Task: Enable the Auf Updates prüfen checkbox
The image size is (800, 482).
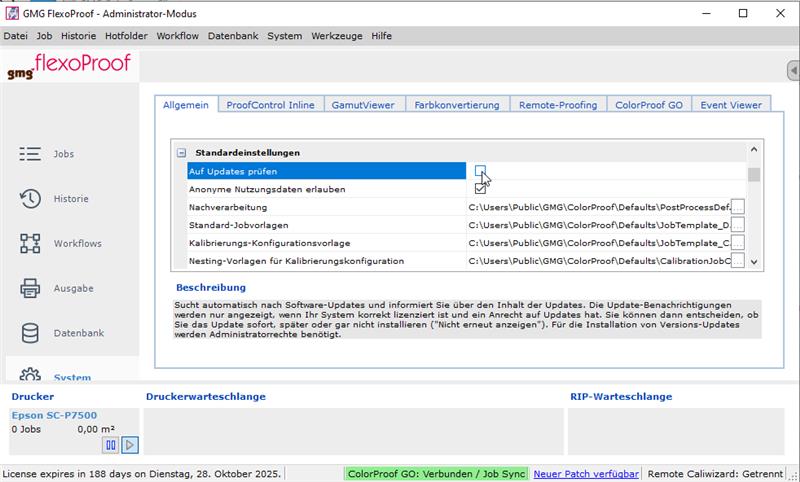Action: pyautogui.click(x=480, y=171)
